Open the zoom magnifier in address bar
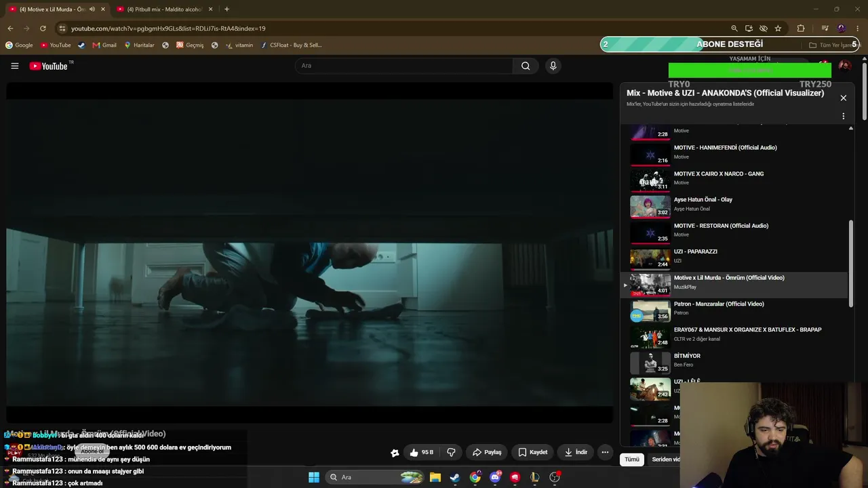Screen dimensions: 868x488 click(734, 28)
